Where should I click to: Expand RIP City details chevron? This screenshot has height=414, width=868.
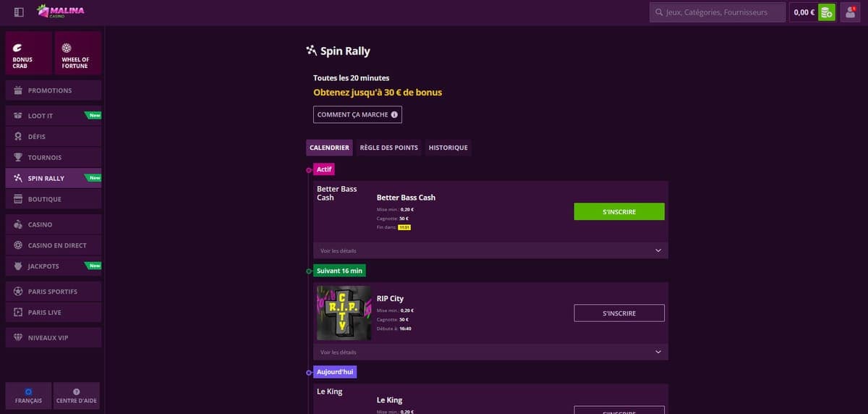[x=658, y=352]
